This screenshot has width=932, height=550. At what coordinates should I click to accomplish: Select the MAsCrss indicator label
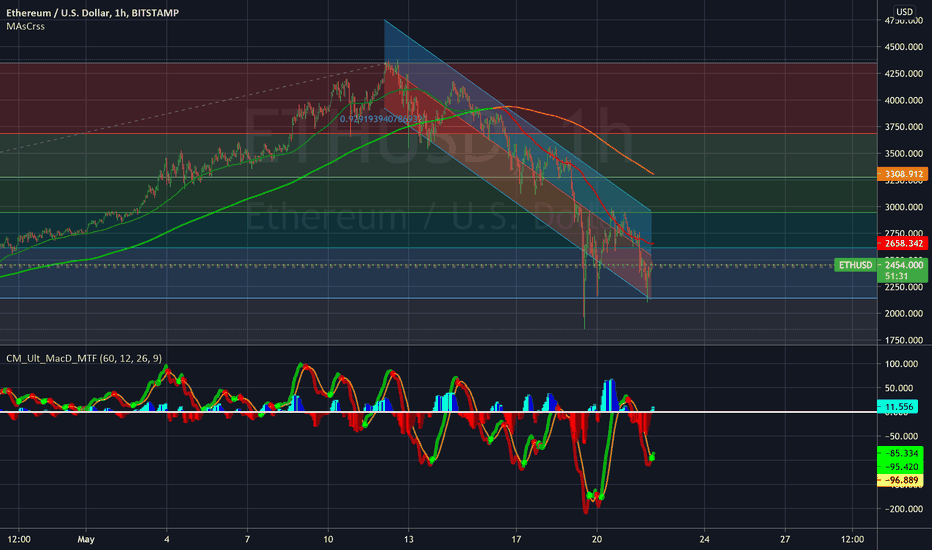click(x=26, y=26)
